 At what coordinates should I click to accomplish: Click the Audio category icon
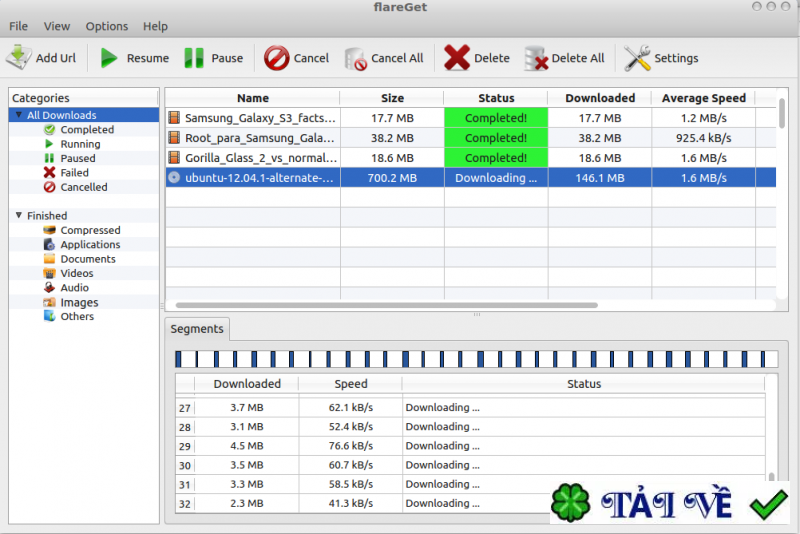(49, 288)
